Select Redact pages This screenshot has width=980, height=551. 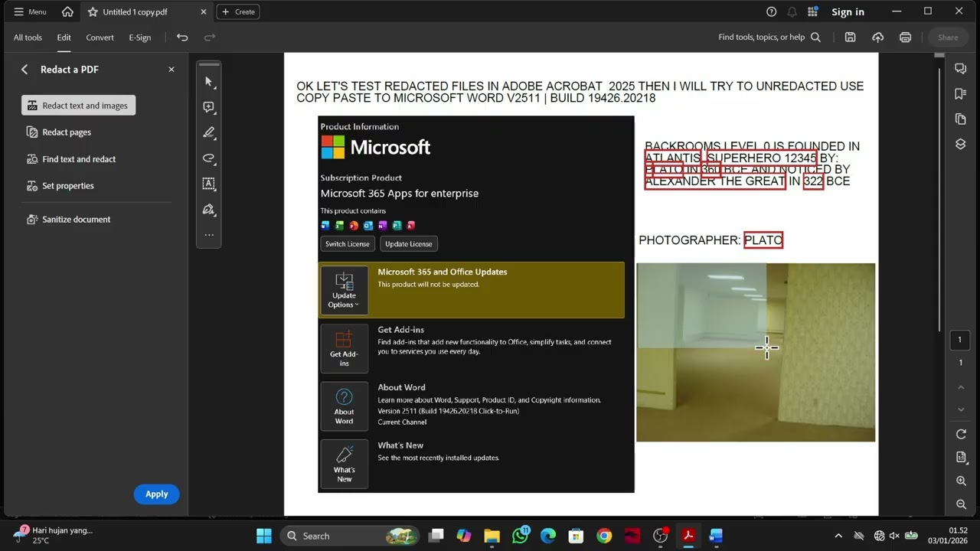click(x=59, y=132)
